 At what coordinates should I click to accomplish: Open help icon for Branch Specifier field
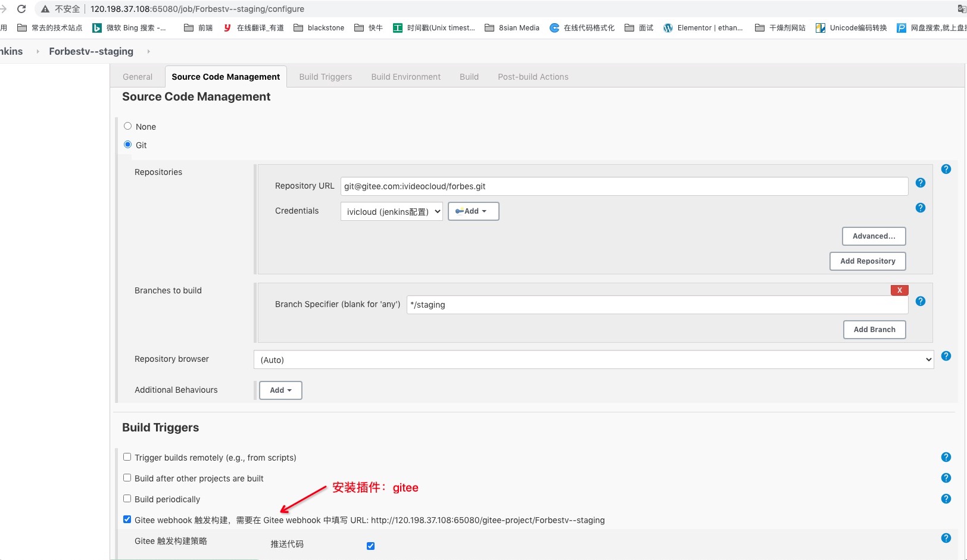[921, 301]
